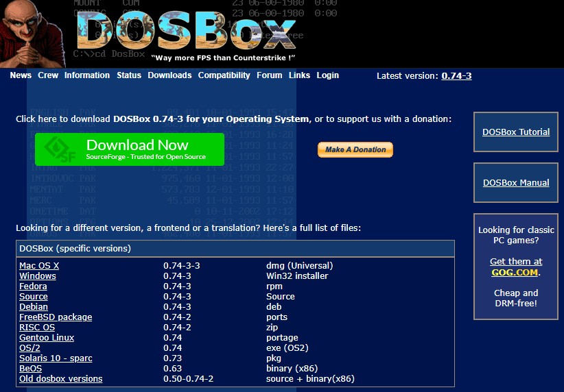Open the Compatibility list
This screenshot has width=564, height=392.
point(224,75)
